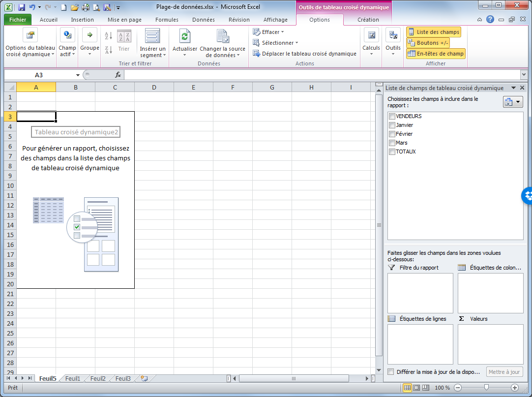Open field list layout options dropdown
The height and width of the screenshot is (397, 532).
coord(513,102)
